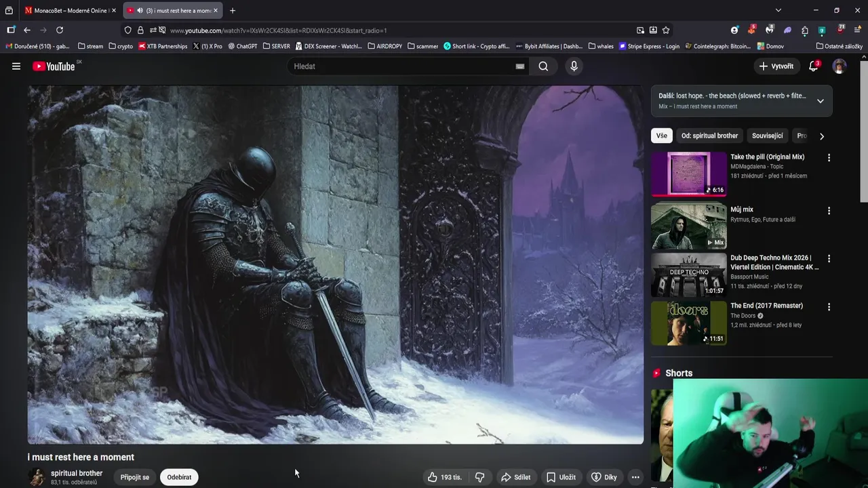Open the on-screen keyboard in search box
This screenshot has width=868, height=488.
pyautogui.click(x=520, y=66)
